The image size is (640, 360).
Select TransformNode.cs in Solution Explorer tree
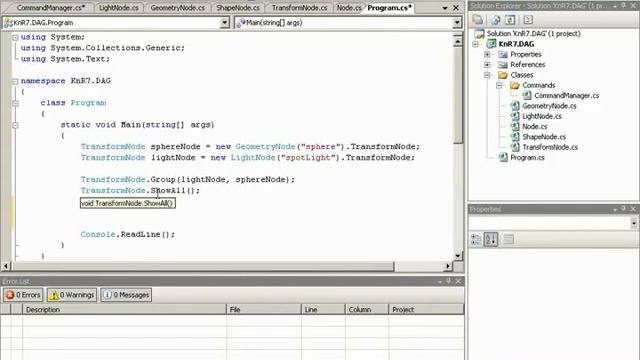(550, 147)
